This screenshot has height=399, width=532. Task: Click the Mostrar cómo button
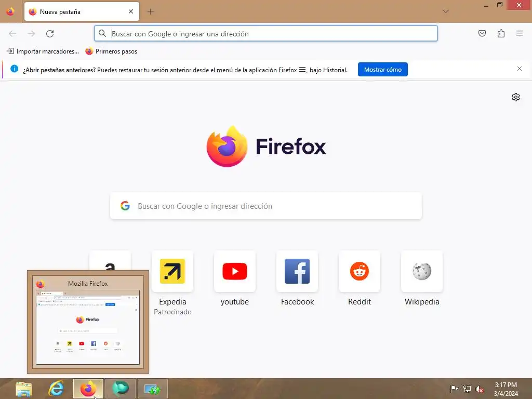click(383, 70)
